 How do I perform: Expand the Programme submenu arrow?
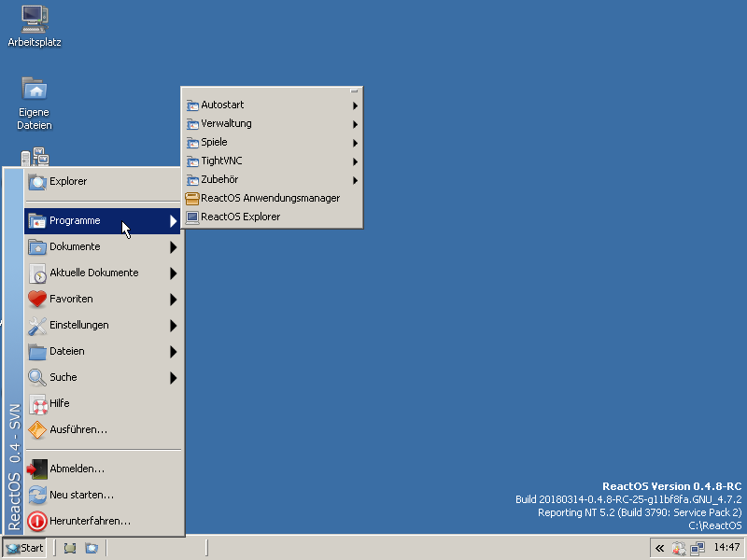(174, 221)
